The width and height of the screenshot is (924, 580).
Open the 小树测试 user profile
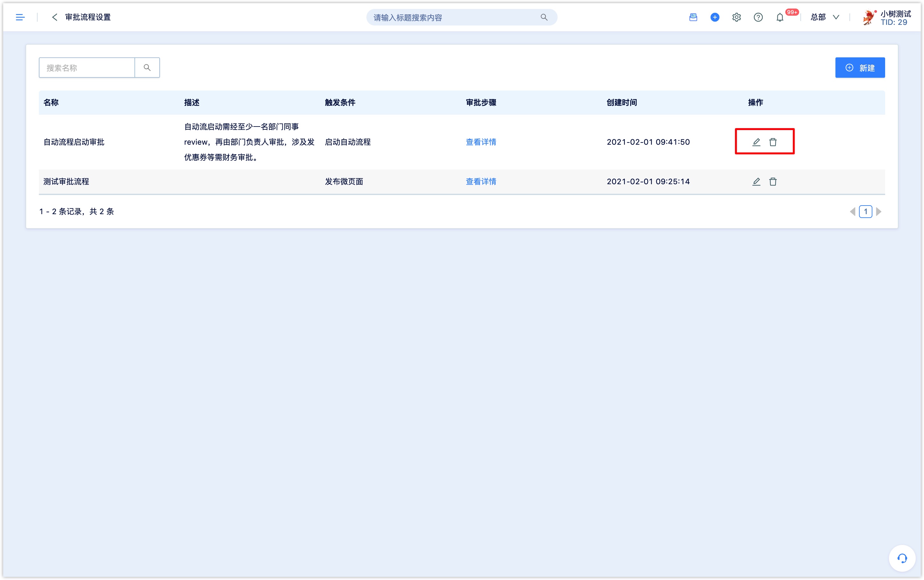point(886,18)
